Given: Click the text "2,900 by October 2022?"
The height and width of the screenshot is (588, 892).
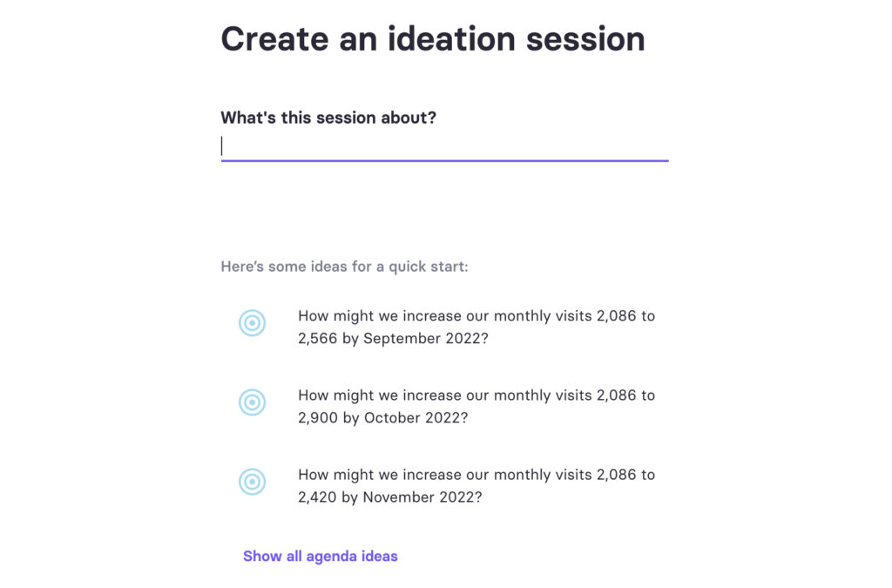Looking at the screenshot, I should (383, 418).
